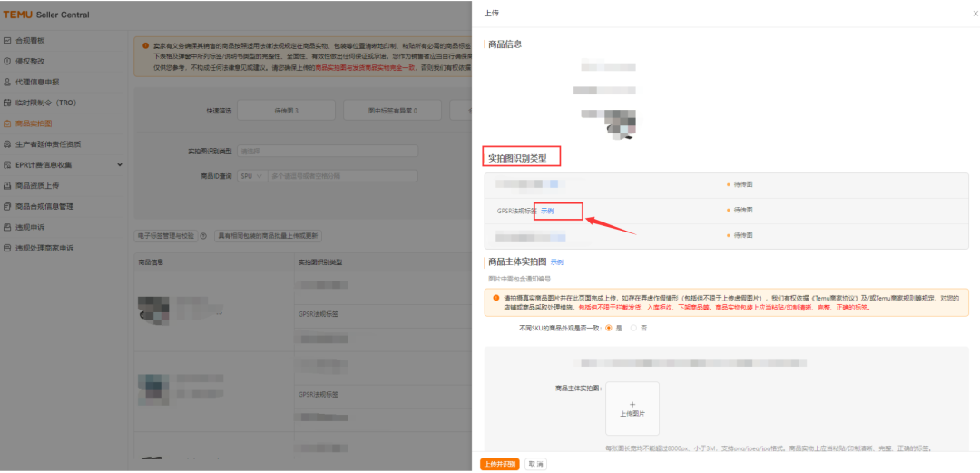Open 商品资质上传 via its sidebar icon

pos(7,185)
